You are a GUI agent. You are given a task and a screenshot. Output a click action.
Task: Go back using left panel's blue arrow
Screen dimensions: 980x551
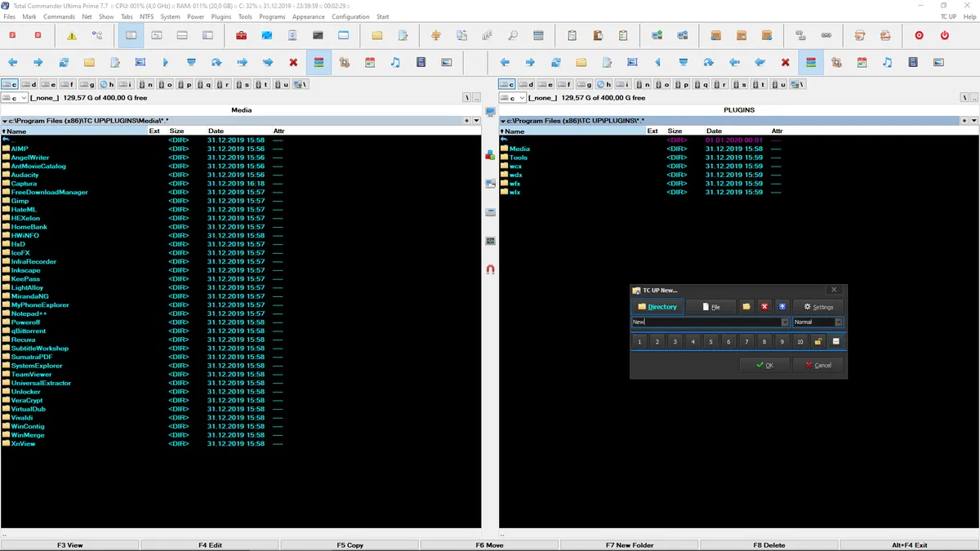coord(13,62)
